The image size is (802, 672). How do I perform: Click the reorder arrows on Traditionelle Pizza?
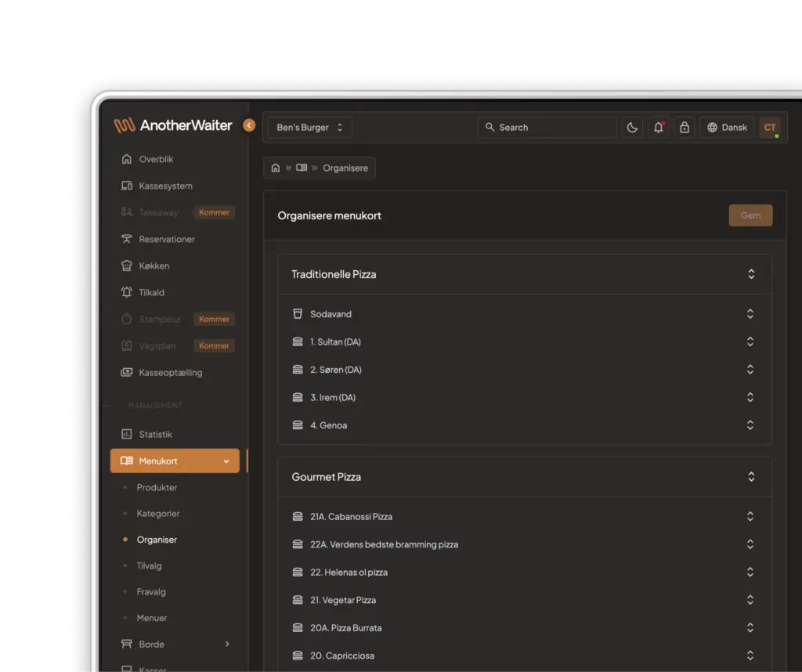(x=751, y=274)
